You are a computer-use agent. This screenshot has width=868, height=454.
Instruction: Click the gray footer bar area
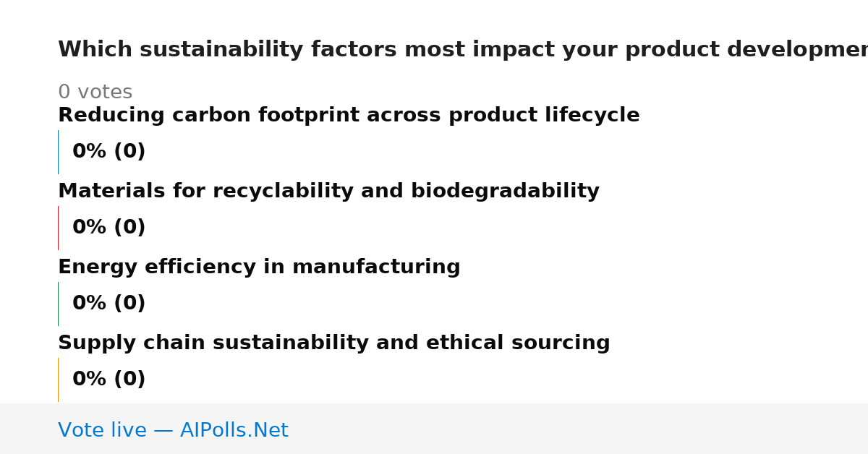tap(434, 429)
